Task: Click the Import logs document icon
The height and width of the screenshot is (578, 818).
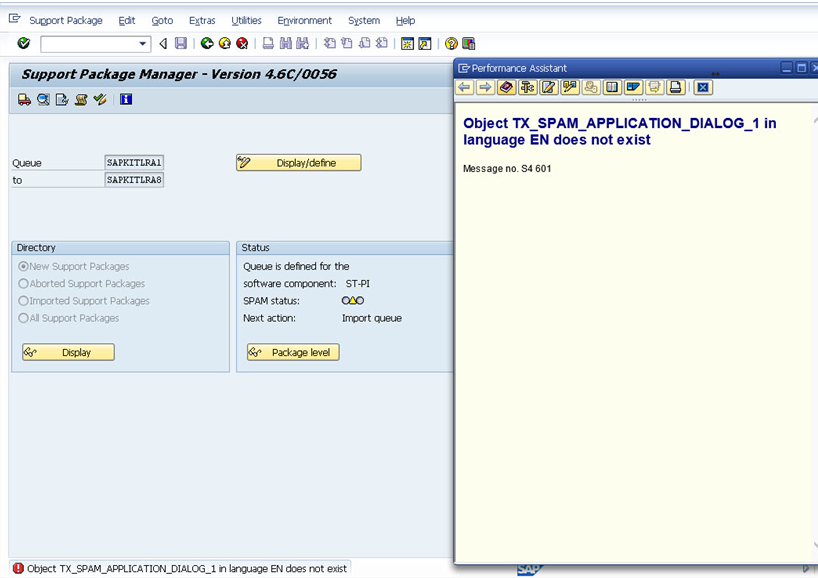Action: click(62, 100)
